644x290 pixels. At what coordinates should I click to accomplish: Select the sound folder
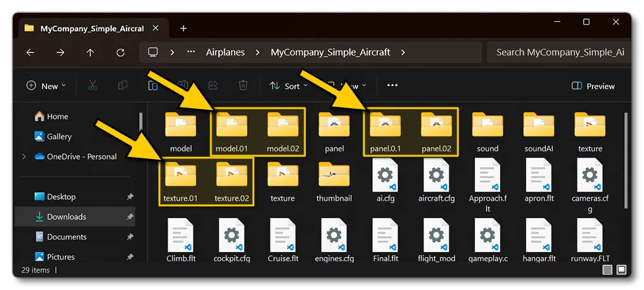488,132
